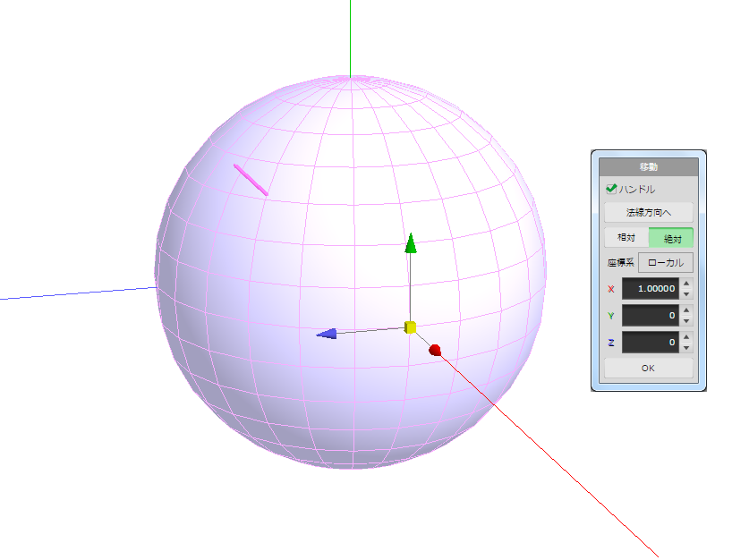This screenshot has height=560, width=749.
Task: Click the yellow center cube of gizmo
Action: (410, 327)
